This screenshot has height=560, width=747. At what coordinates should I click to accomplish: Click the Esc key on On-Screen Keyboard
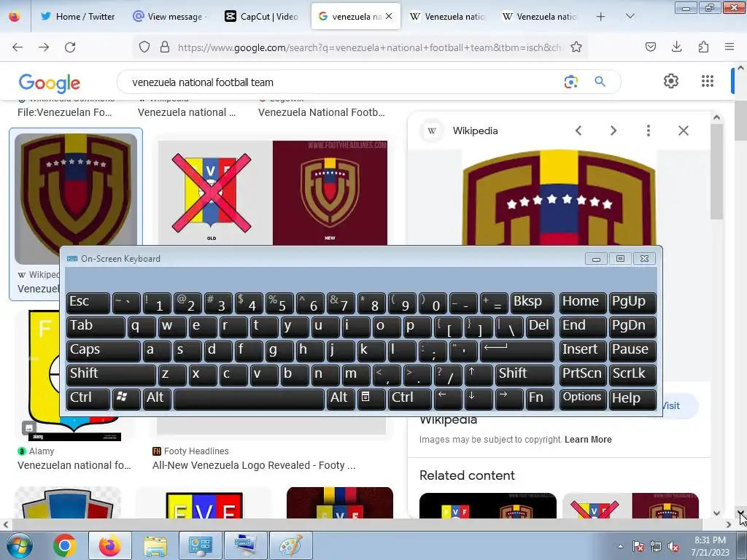(x=88, y=303)
